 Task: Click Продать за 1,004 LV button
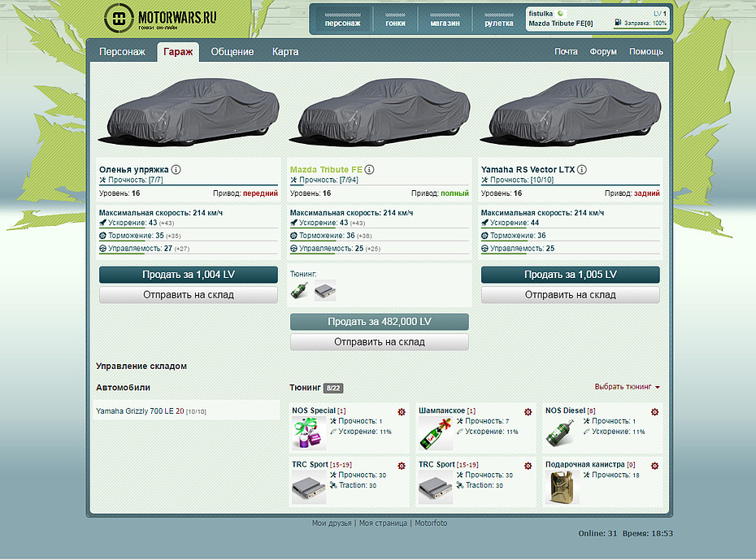point(189,275)
